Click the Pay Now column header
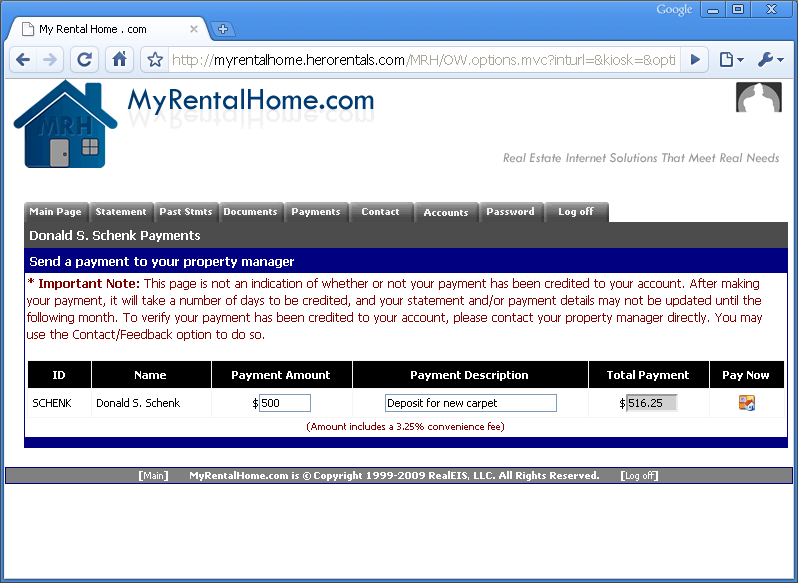The height and width of the screenshot is (583, 798). pos(746,375)
